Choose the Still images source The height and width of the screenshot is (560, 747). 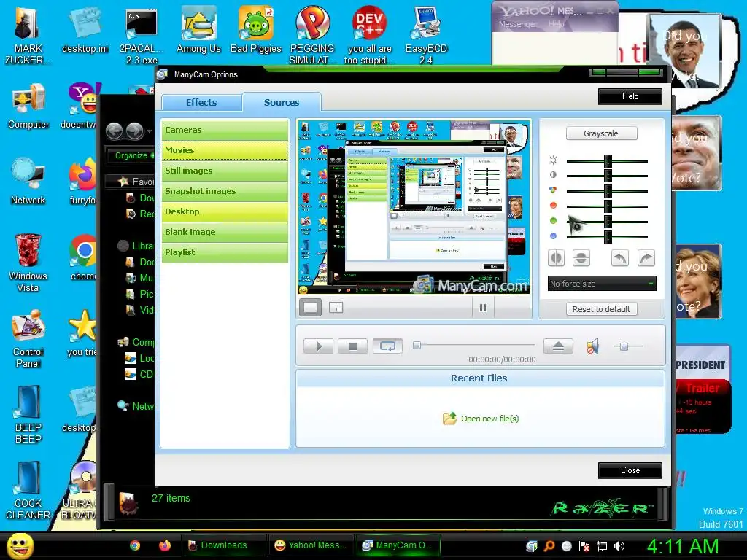pyautogui.click(x=225, y=171)
